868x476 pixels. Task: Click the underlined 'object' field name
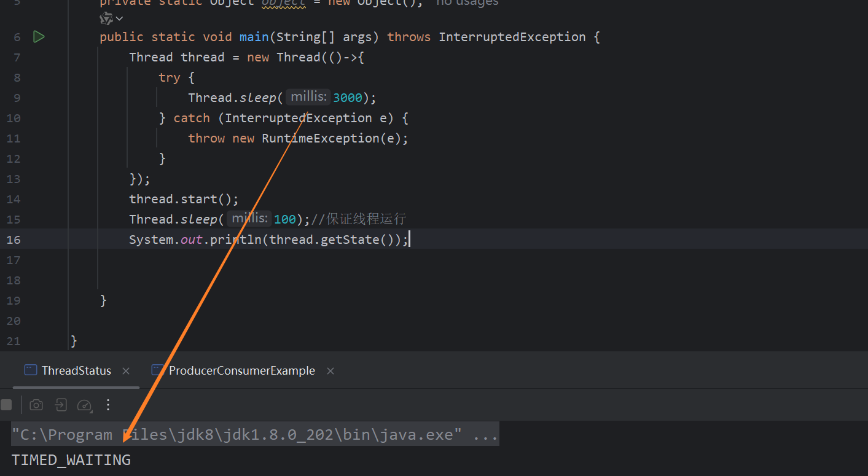click(284, 3)
